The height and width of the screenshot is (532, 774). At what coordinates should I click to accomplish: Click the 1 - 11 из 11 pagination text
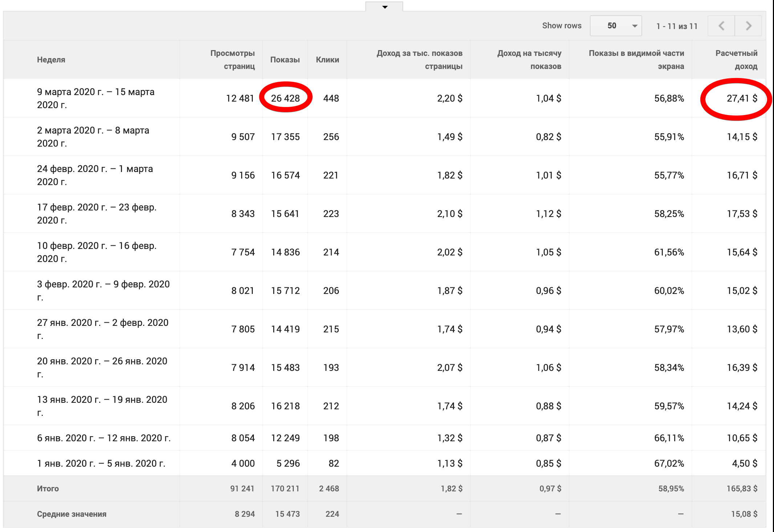[x=677, y=26]
